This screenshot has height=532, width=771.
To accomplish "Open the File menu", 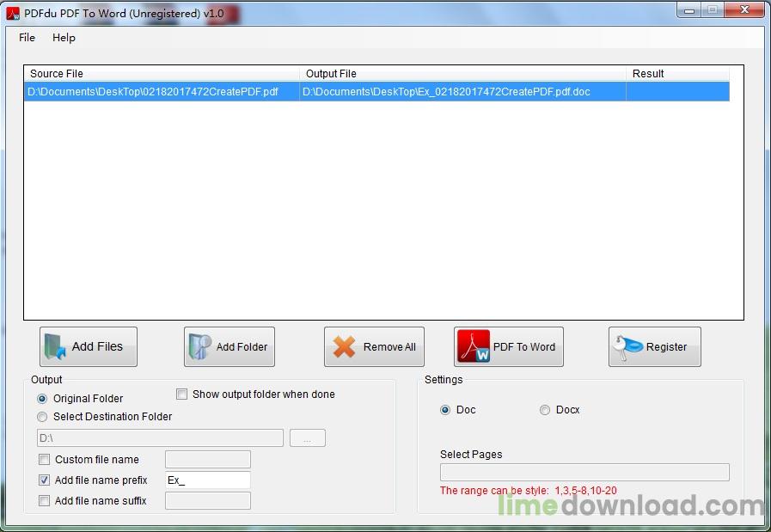I will click(27, 37).
